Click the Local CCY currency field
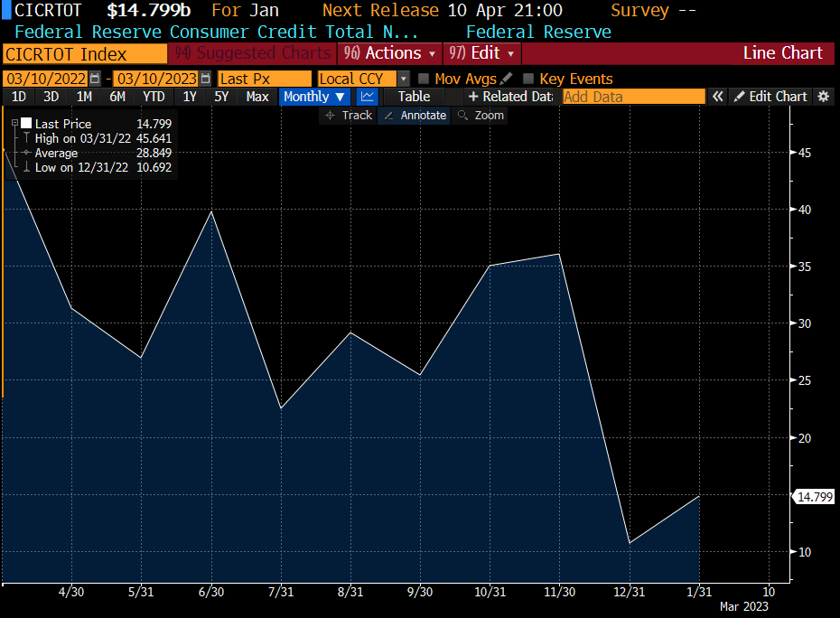Screen dimensions: 840x618 358,79
